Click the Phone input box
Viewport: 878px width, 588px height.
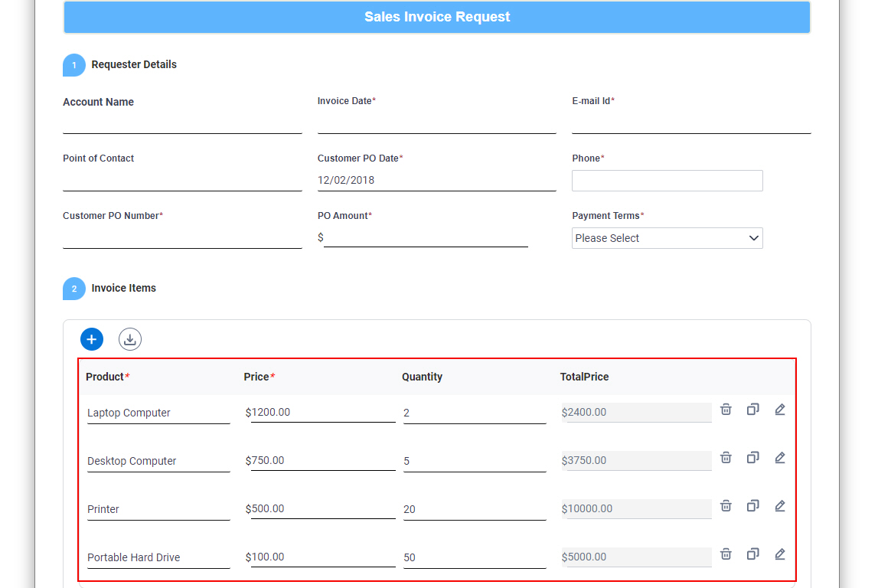tap(667, 181)
